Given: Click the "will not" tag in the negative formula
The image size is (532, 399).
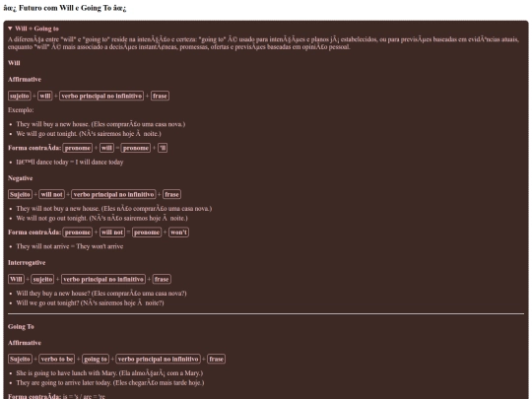Looking at the screenshot, I should pos(51,194).
